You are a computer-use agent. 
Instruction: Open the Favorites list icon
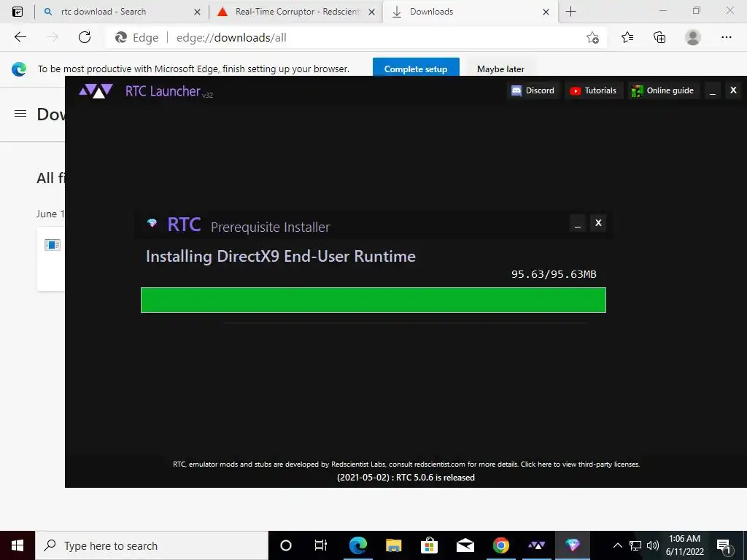(x=627, y=37)
